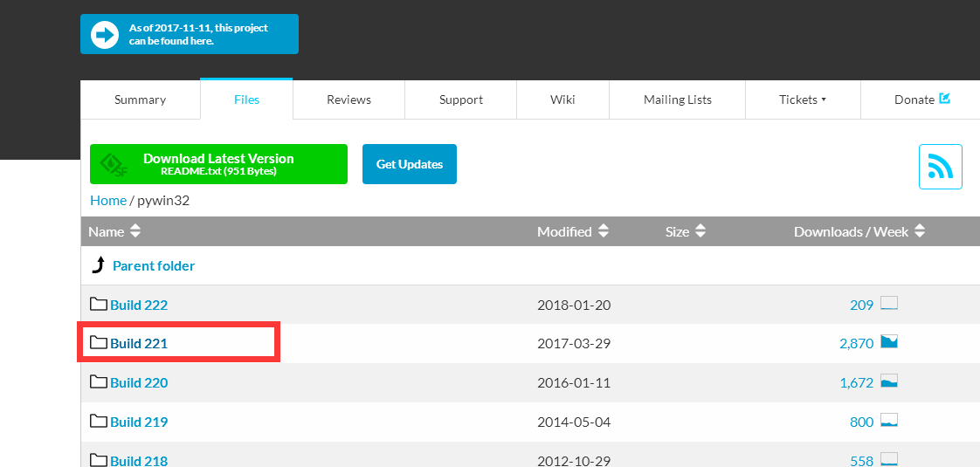This screenshot has width=980, height=467.
Task: Open the RSS feed icon
Action: coord(940,167)
